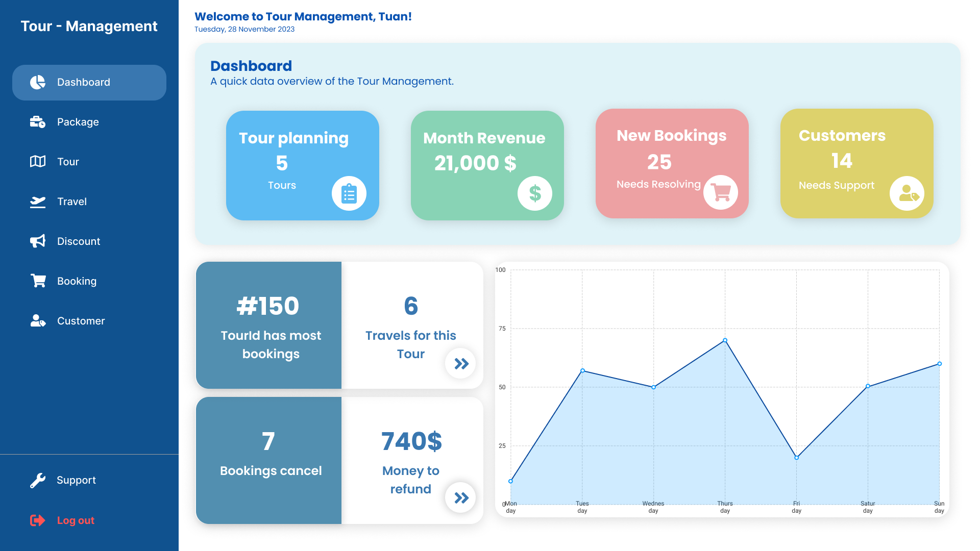The image size is (980, 551).
Task: Click the Log out link
Action: 76,520
